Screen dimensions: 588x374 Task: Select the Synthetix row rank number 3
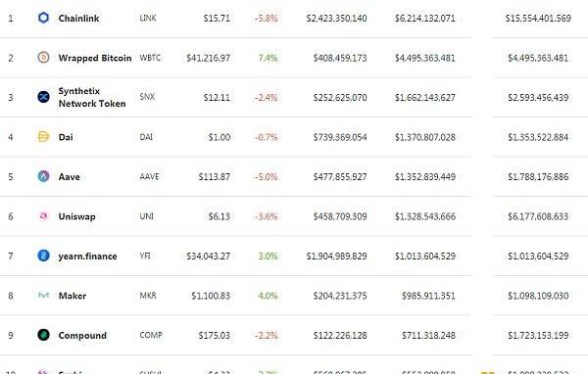click(x=11, y=98)
